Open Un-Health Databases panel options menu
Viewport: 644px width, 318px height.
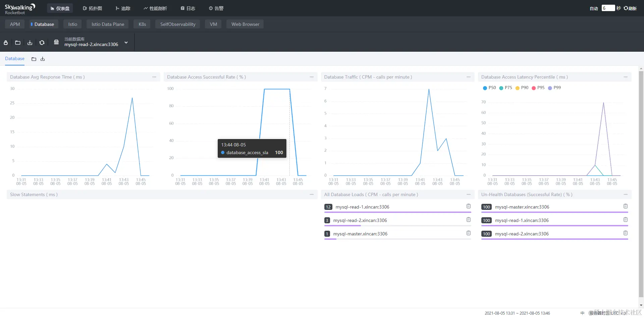pyautogui.click(x=626, y=194)
